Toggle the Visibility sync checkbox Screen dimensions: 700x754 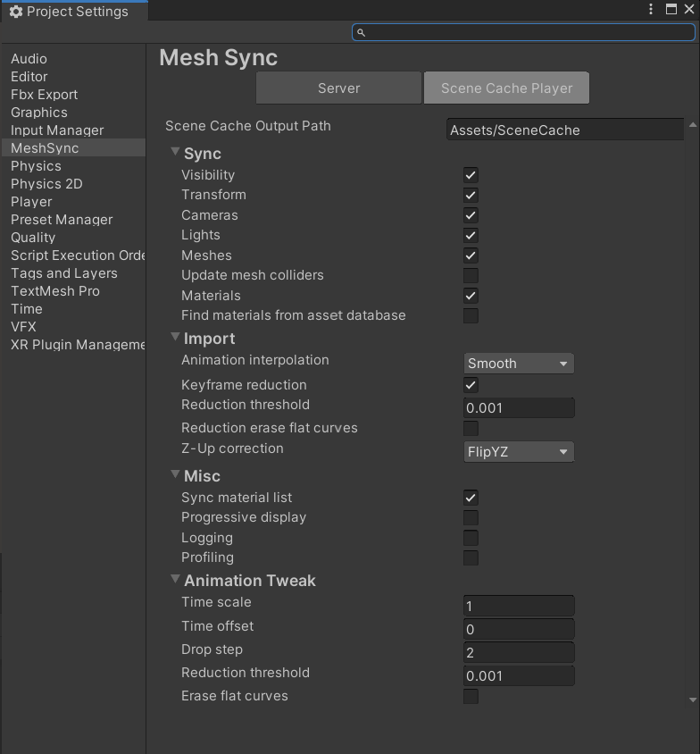click(x=471, y=175)
